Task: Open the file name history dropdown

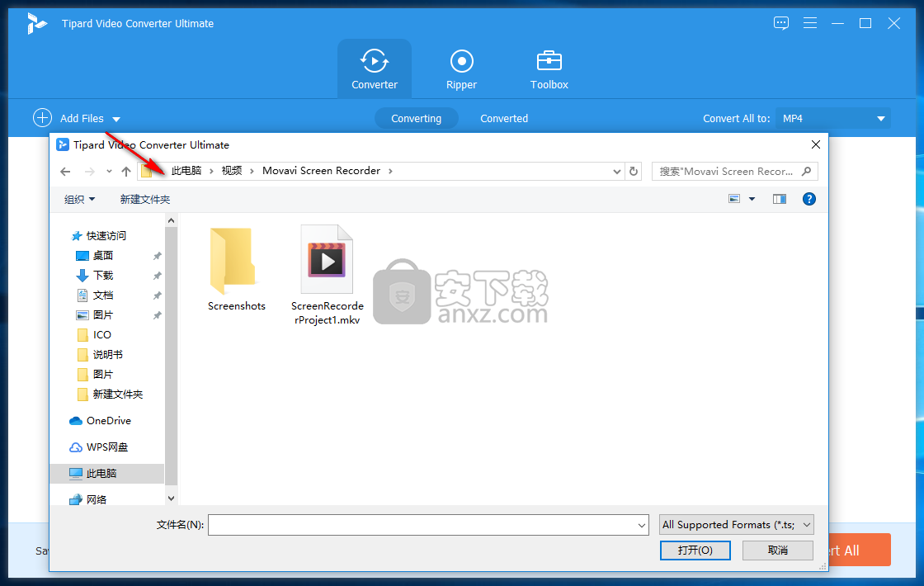Action: (x=642, y=525)
